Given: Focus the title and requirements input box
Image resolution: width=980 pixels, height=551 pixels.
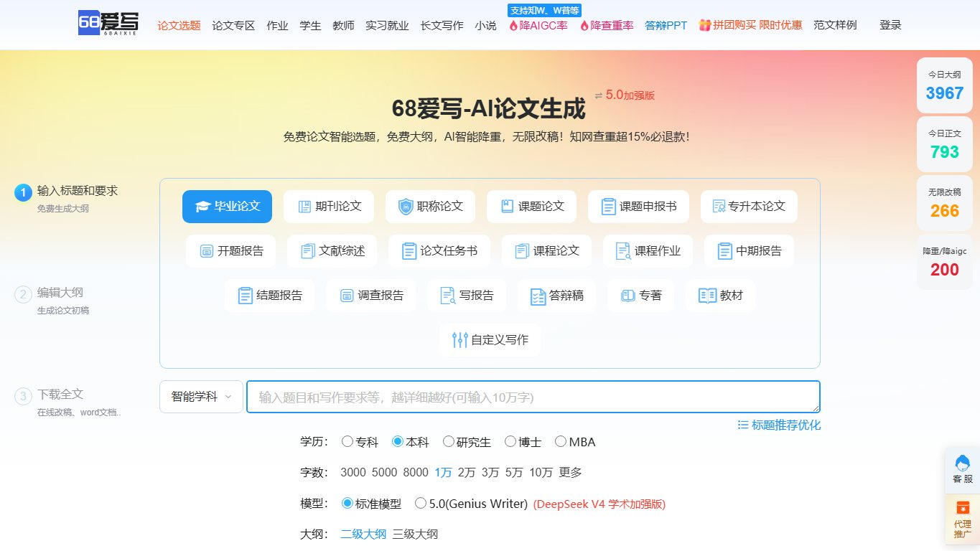Looking at the screenshot, I should (533, 397).
